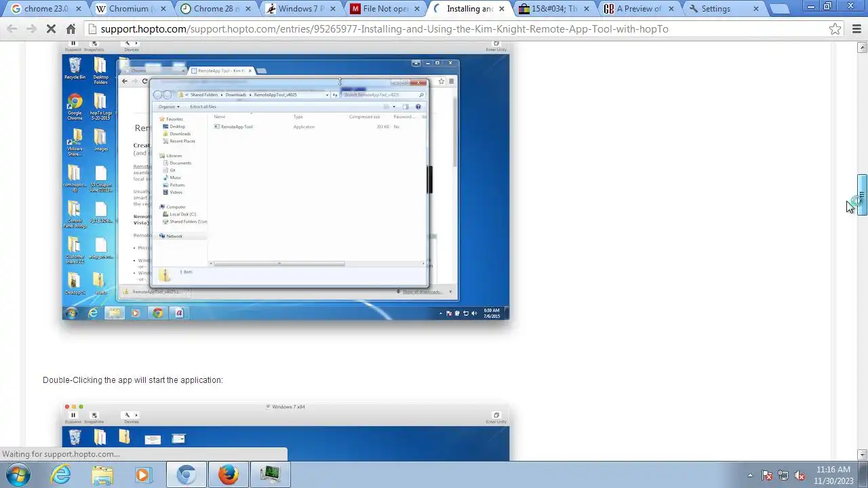
Task: Open the Chrome home page
Action: pos(71,29)
